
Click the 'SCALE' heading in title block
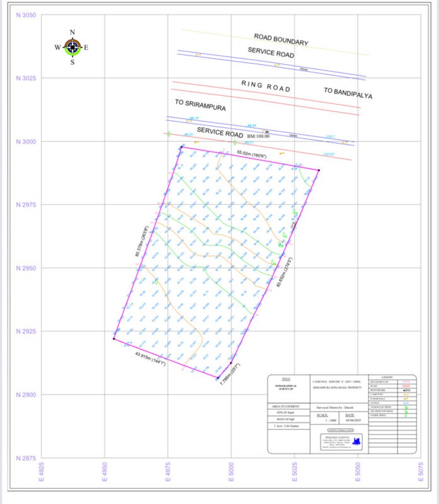(x=322, y=416)
